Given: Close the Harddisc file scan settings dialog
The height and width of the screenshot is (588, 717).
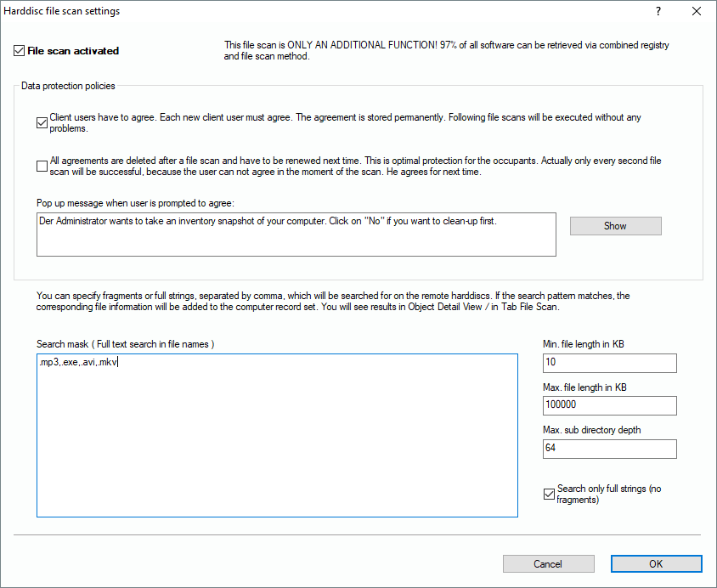Looking at the screenshot, I should [x=697, y=11].
